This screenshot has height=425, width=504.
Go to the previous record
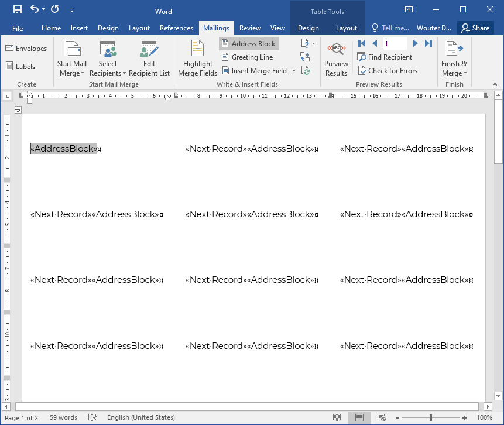click(375, 43)
